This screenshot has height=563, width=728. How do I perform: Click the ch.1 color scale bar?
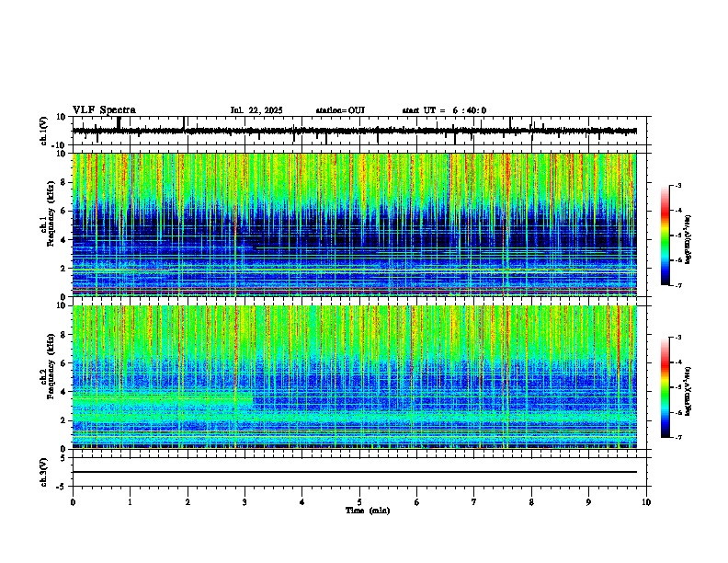665,236
